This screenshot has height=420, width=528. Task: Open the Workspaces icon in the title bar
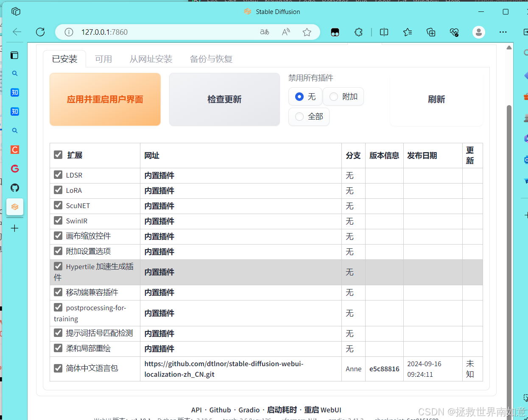coord(16,11)
